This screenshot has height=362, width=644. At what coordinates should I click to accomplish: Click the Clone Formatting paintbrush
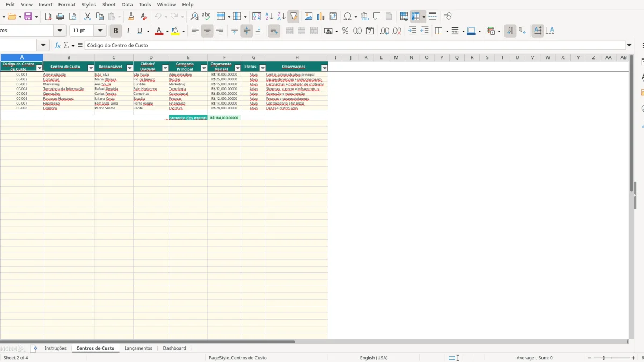click(x=131, y=17)
